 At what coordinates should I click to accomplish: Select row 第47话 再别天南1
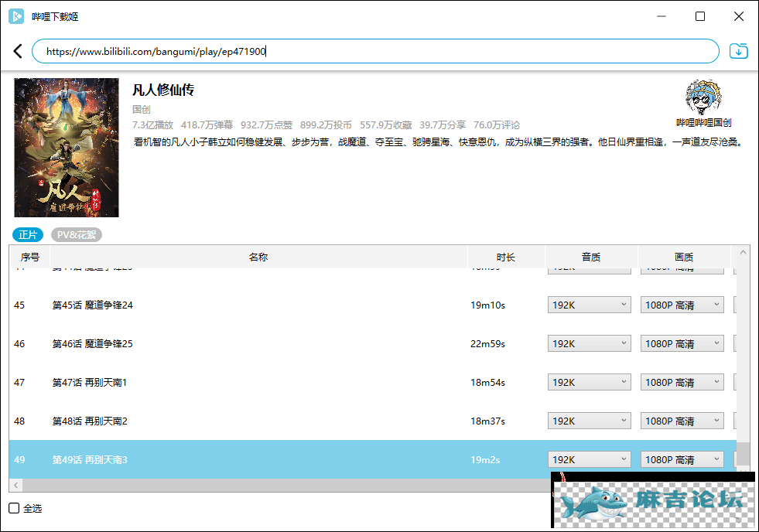(373, 382)
